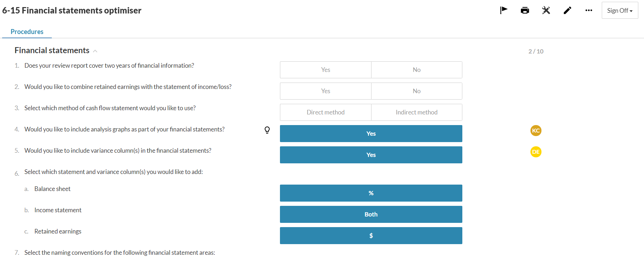644x259 pixels.
Task: Click the 2 / 10 progress counter
Action: pyautogui.click(x=536, y=51)
